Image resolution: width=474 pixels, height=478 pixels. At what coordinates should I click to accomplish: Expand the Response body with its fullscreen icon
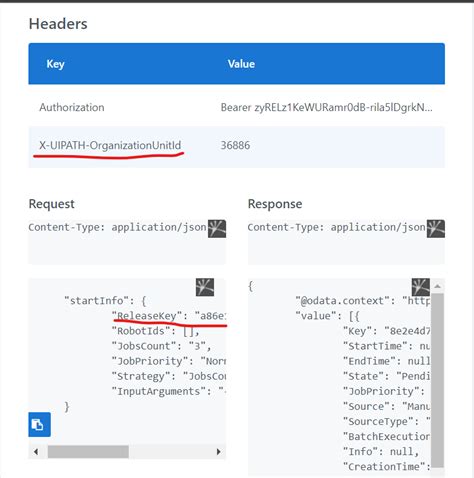[x=421, y=287]
